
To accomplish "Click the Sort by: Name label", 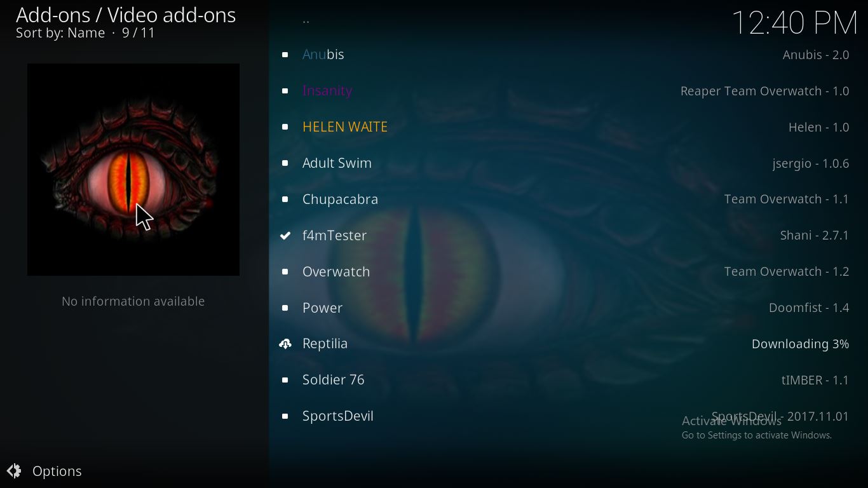I will click(60, 33).
